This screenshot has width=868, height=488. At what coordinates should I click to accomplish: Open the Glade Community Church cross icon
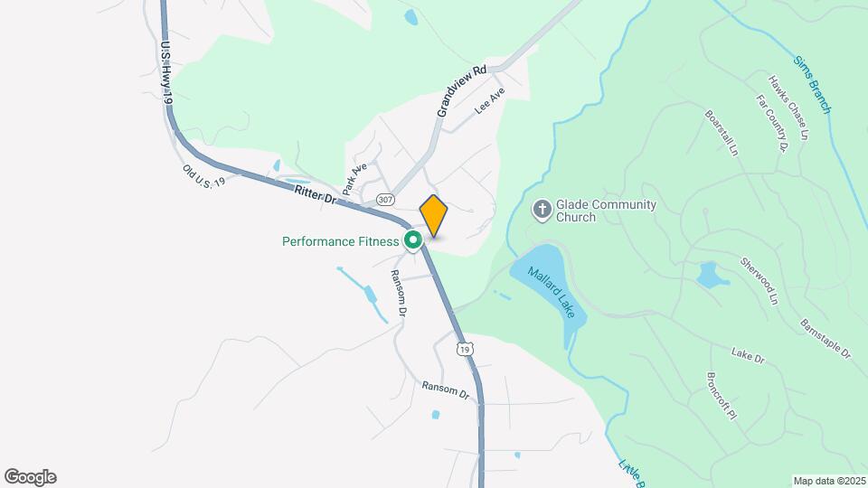542,211
